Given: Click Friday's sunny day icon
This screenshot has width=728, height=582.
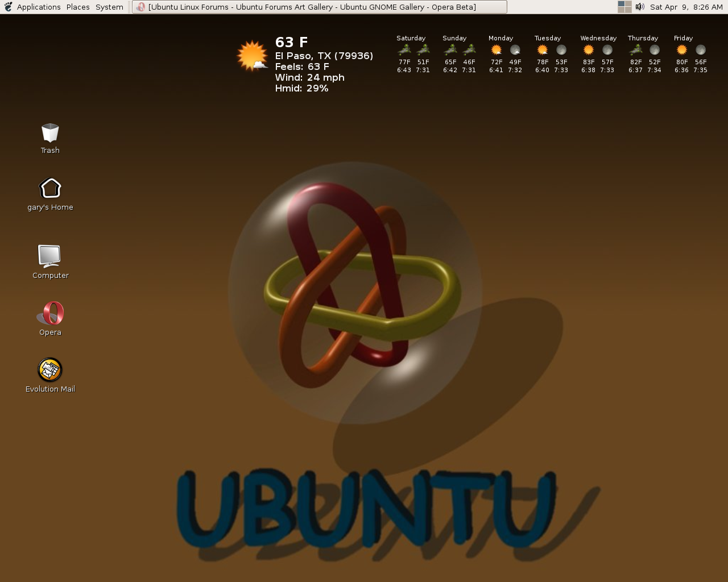Looking at the screenshot, I should pos(682,50).
